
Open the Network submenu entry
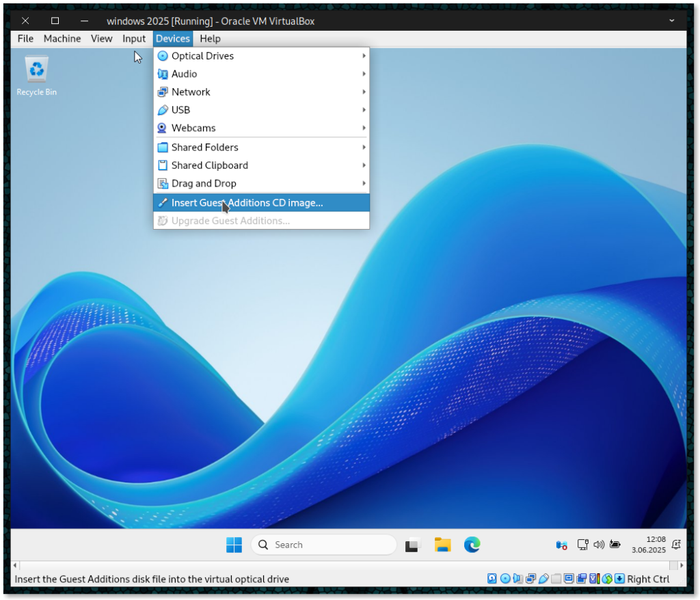[x=262, y=92]
